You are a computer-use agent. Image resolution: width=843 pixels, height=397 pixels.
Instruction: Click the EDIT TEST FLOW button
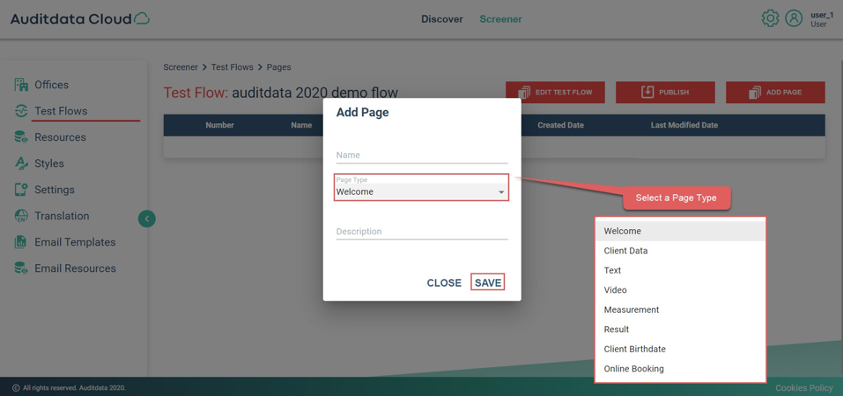(x=555, y=92)
